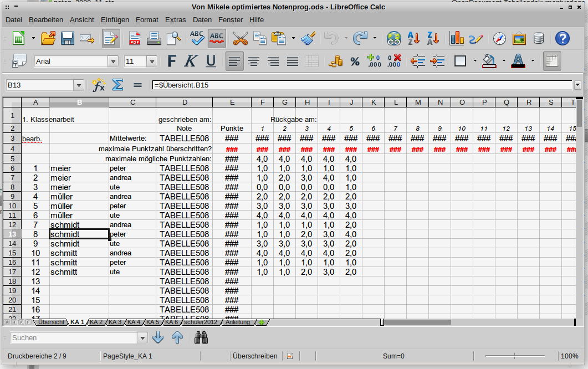Open the Einfügen menu
588x369 pixels.
point(115,20)
